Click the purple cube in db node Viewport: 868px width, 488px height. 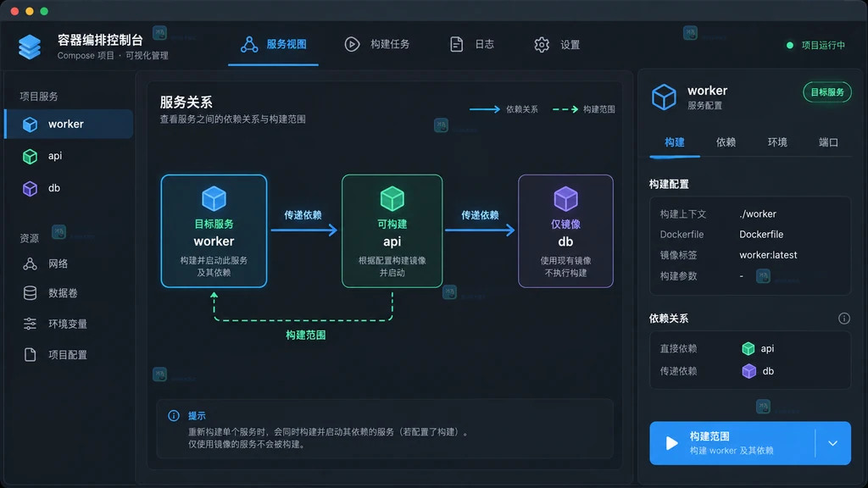[x=565, y=199]
